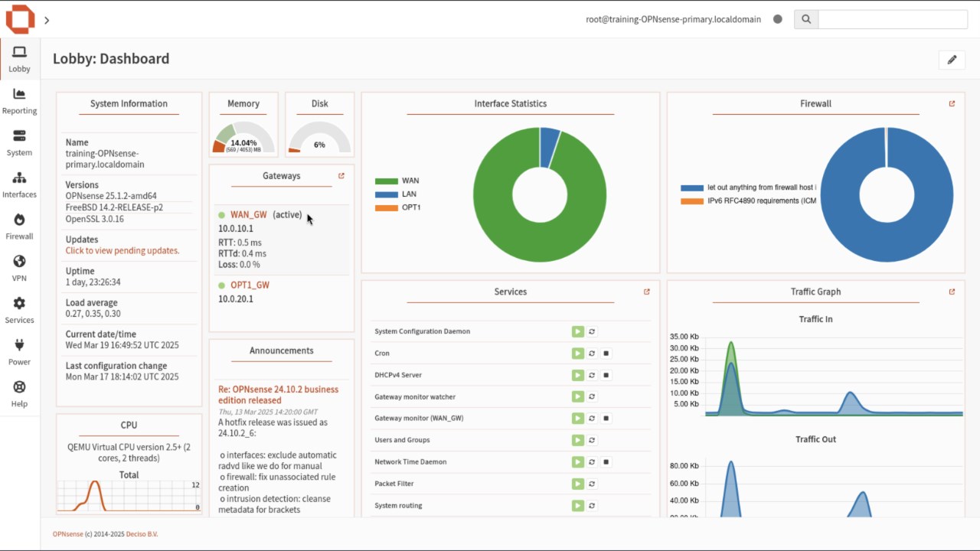Open the System menu
Image resolution: width=980 pixels, height=551 pixels.
pos(20,143)
